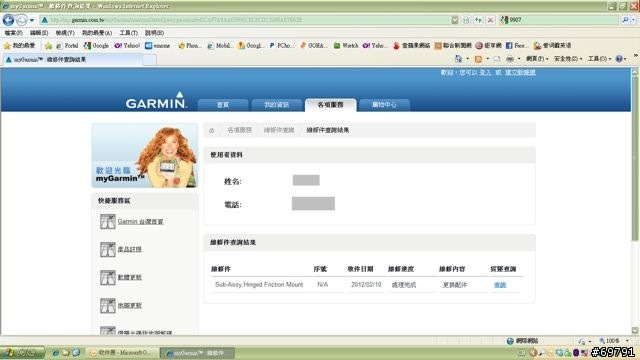Open the first Yahoo! favorites bookmark
This screenshot has height=360, width=640.
click(x=127, y=46)
